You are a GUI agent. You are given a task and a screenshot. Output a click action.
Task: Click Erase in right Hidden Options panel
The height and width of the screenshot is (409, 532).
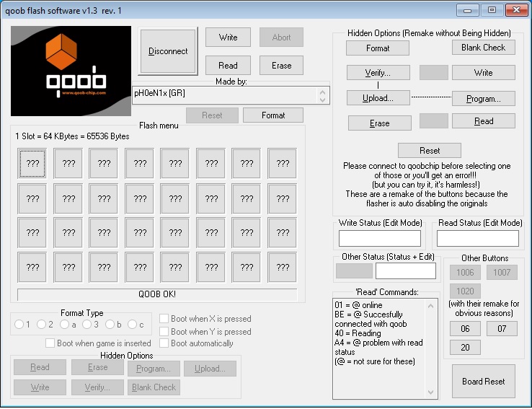coord(380,123)
